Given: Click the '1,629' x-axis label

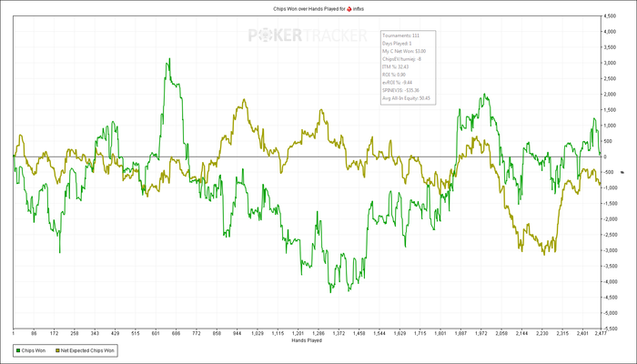Looking at the screenshot, I should tap(399, 334).
